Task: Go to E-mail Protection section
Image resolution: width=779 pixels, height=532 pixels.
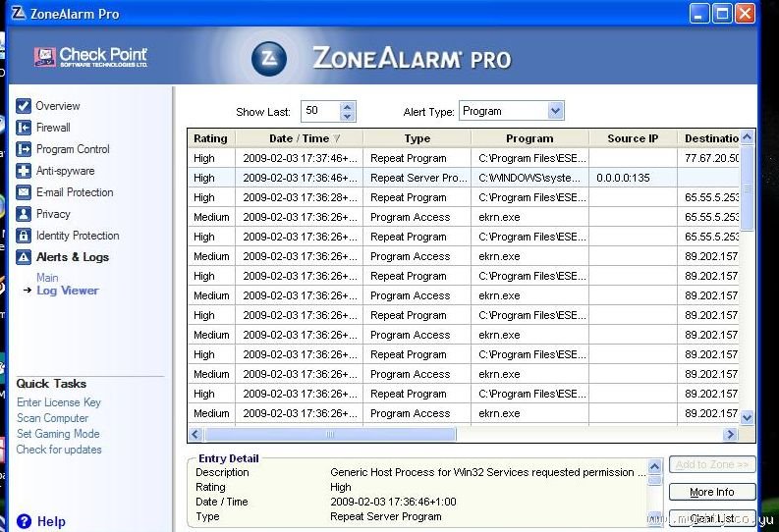Action: click(75, 192)
